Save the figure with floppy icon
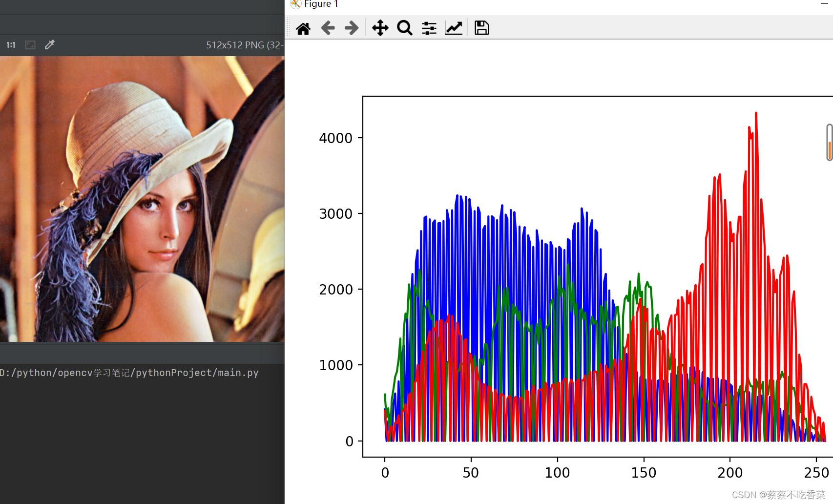Viewport: 833px width, 504px height. tap(482, 28)
